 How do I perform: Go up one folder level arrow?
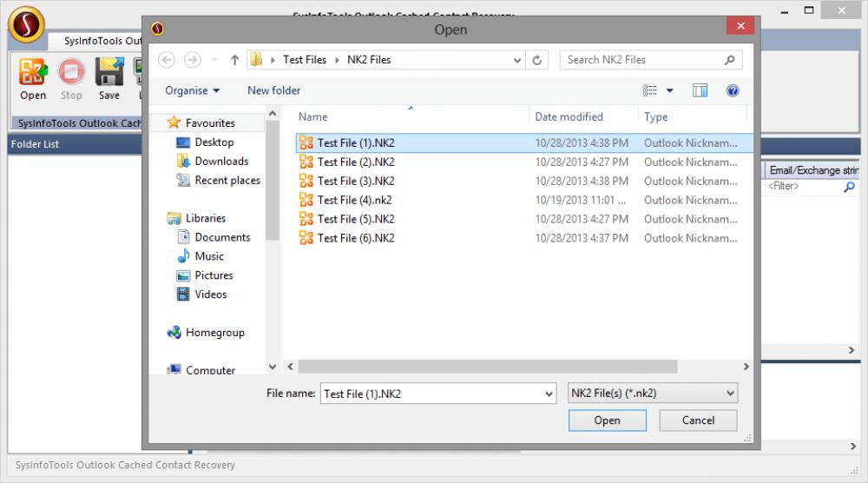[234, 60]
